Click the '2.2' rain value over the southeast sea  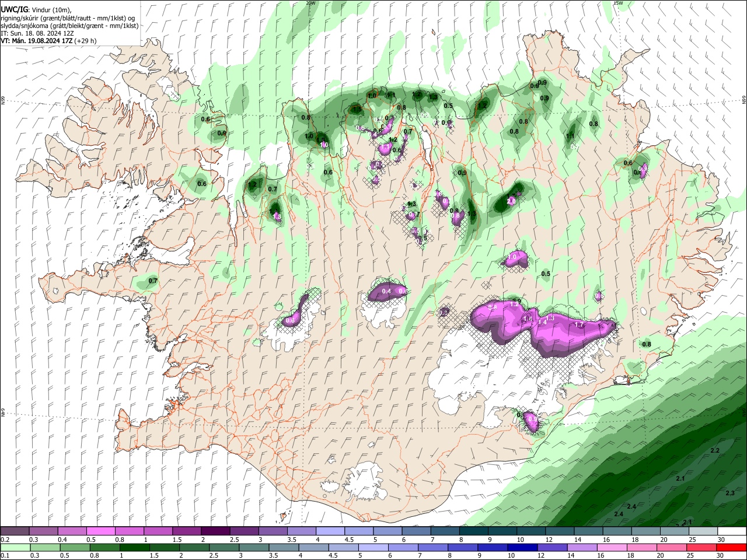(714, 450)
